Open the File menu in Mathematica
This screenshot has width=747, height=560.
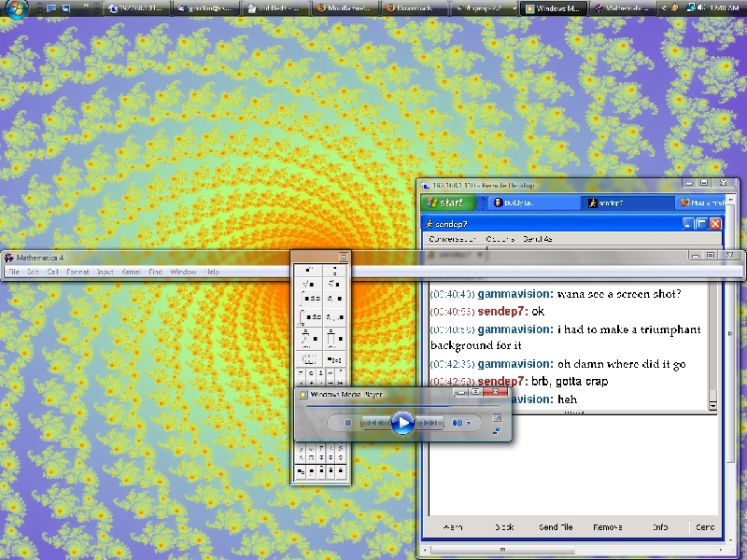14,272
